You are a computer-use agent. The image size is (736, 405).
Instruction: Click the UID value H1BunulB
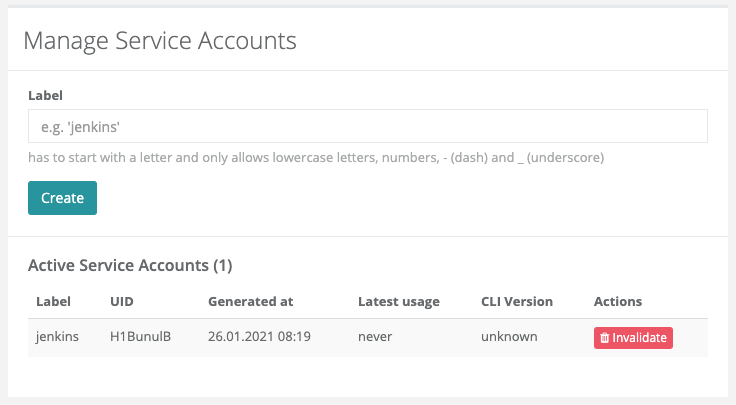(x=140, y=336)
